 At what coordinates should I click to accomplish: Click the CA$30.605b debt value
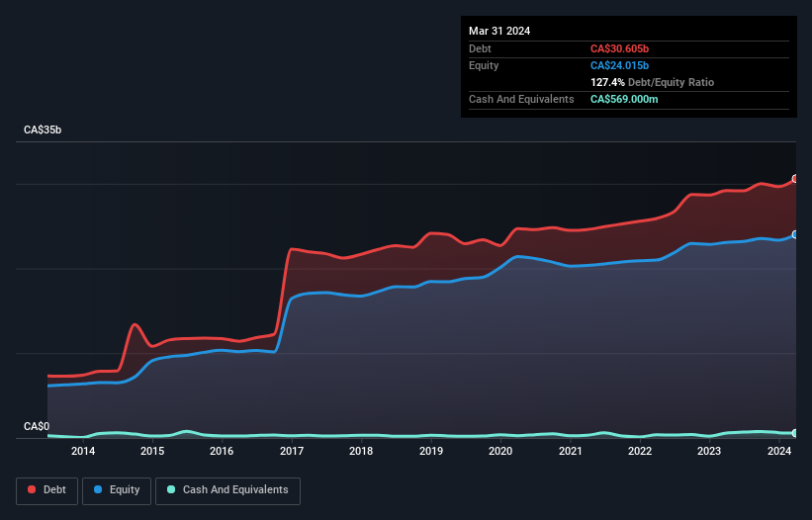619,48
